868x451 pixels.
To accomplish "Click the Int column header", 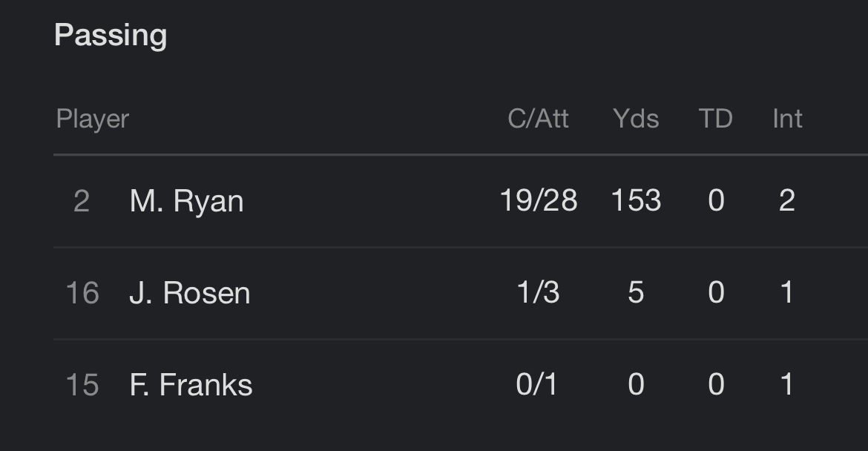I will coord(787,119).
